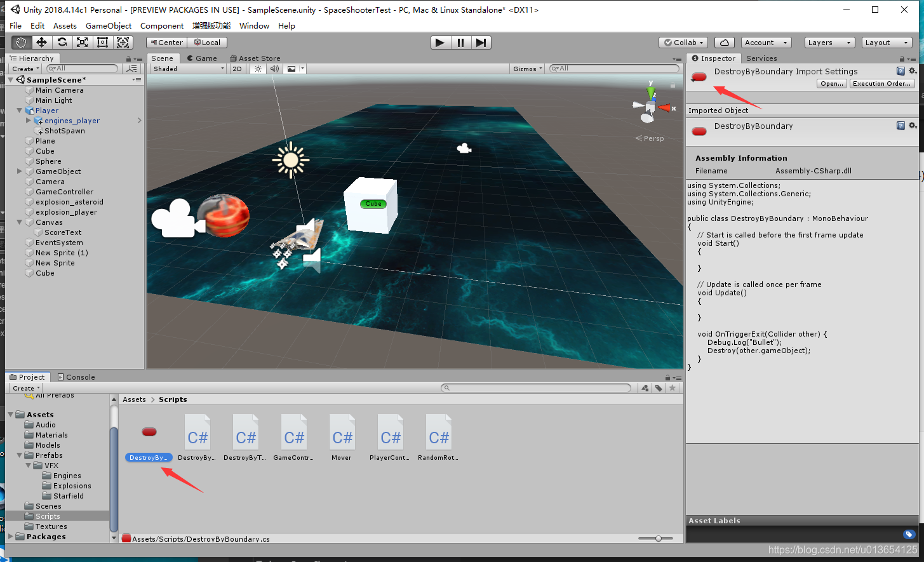Screen dimensions: 924x562
Task: Click the Execution Order... button
Action: click(882, 84)
